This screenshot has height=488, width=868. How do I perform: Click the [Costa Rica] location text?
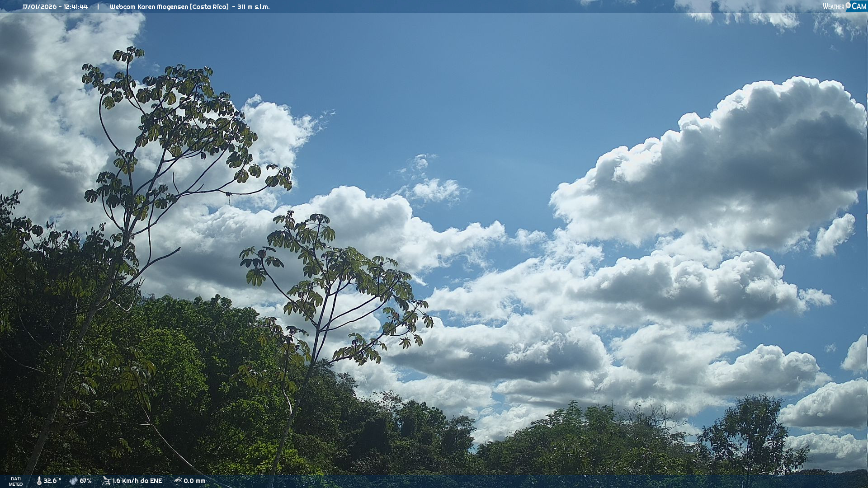209,7
